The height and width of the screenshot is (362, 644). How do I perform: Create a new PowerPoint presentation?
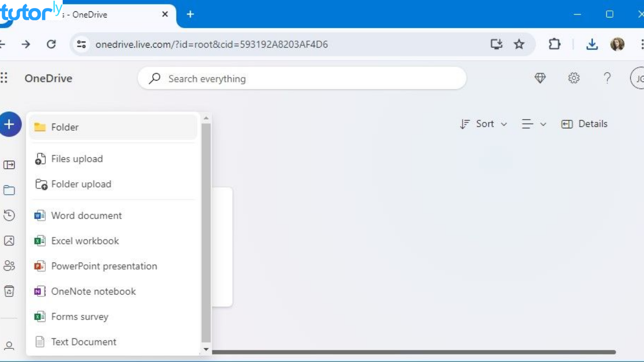(x=113, y=266)
